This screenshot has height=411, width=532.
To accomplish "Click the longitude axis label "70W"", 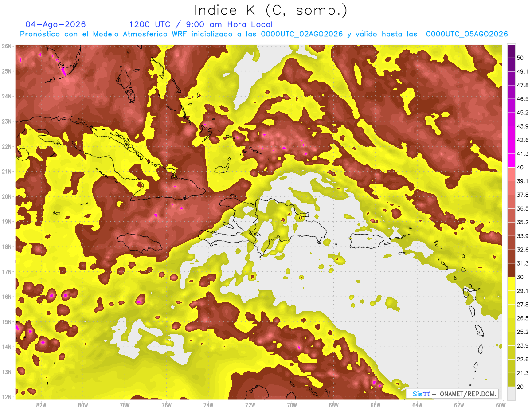I will click(x=292, y=405).
